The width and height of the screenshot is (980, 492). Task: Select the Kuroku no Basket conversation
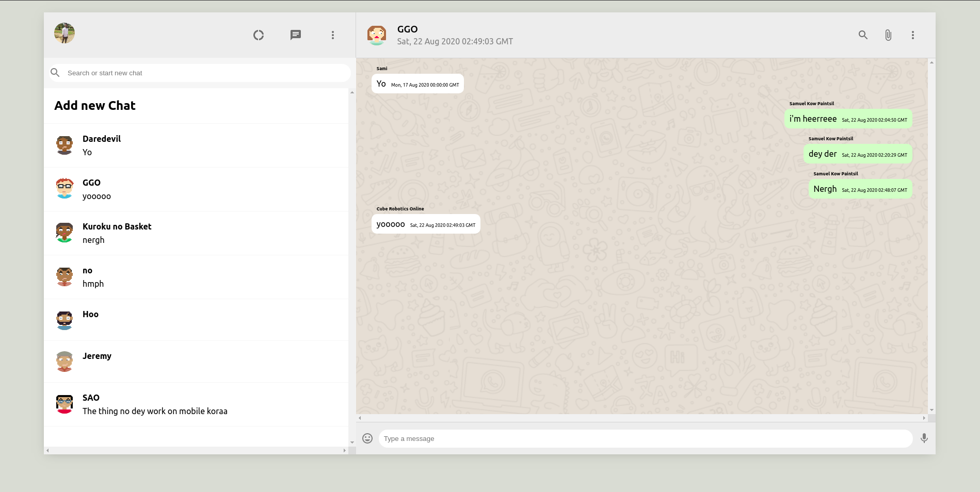196,233
